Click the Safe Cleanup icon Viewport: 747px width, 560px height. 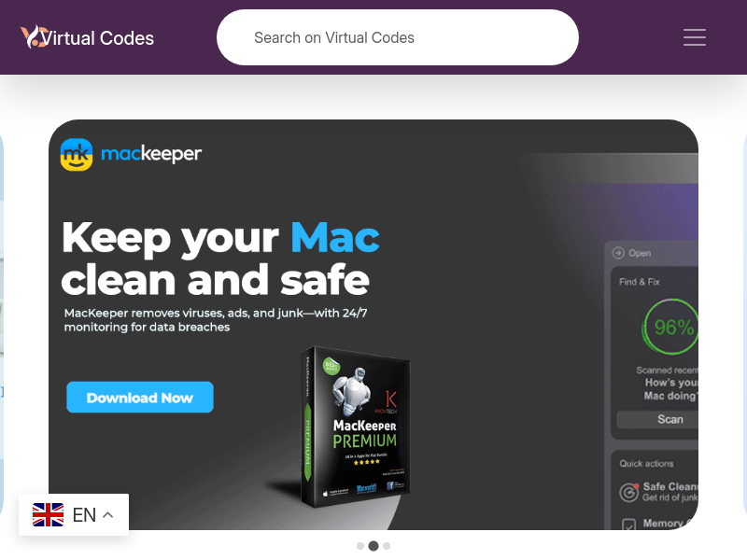(x=628, y=493)
